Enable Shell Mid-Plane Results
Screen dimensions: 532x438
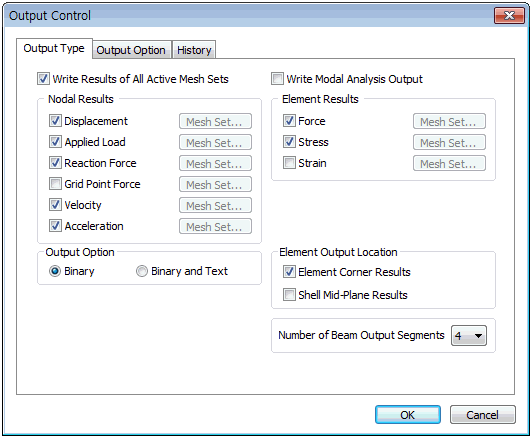pos(289,295)
